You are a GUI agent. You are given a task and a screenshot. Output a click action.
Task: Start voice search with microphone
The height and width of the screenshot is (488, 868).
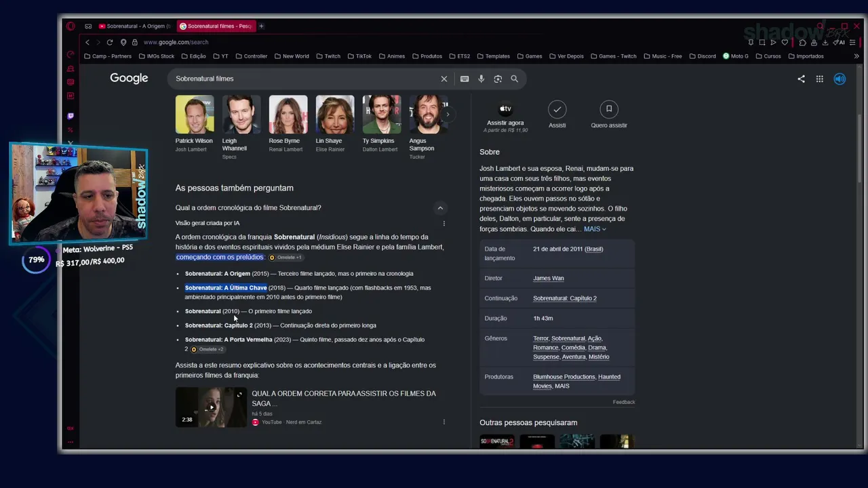click(481, 79)
